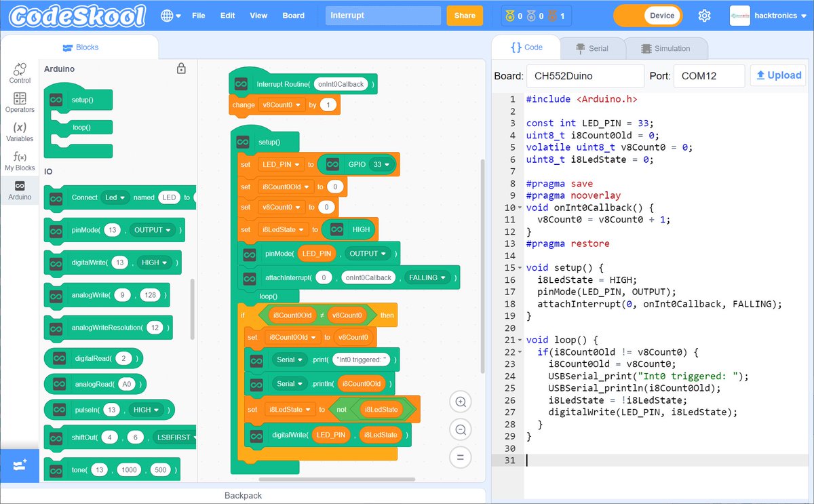Click the palette analogRead A0 value
814x504 pixels.
click(x=126, y=384)
